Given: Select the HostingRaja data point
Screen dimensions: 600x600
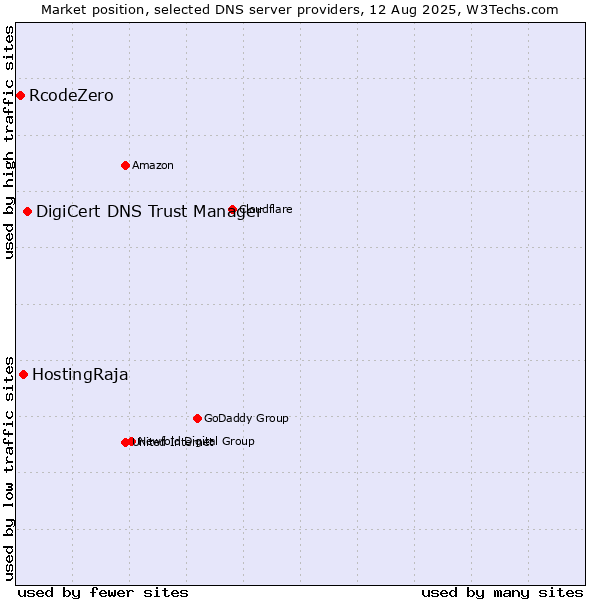Looking at the screenshot, I should [24, 375].
